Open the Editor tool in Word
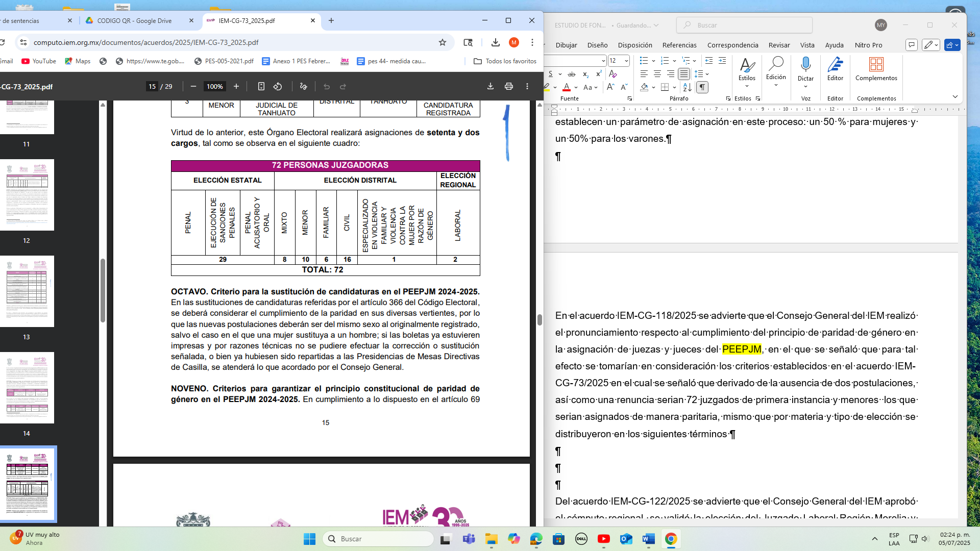This screenshot has width=980, height=551. 835,68
